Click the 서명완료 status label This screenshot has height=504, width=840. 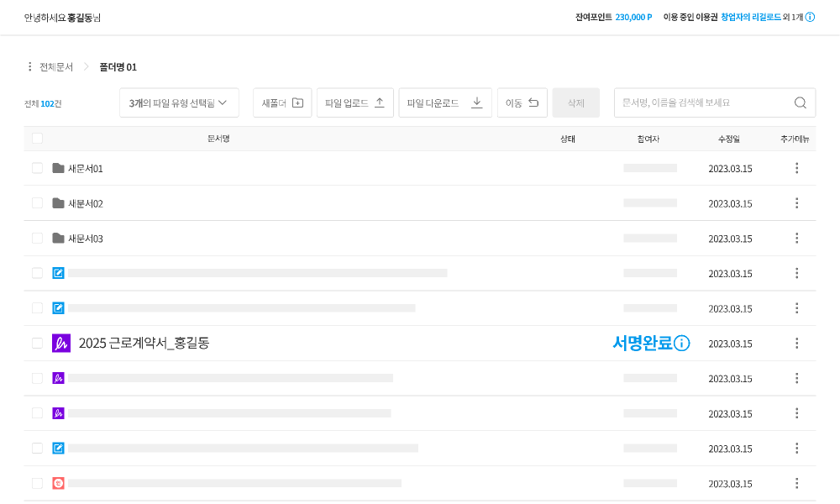pos(643,344)
